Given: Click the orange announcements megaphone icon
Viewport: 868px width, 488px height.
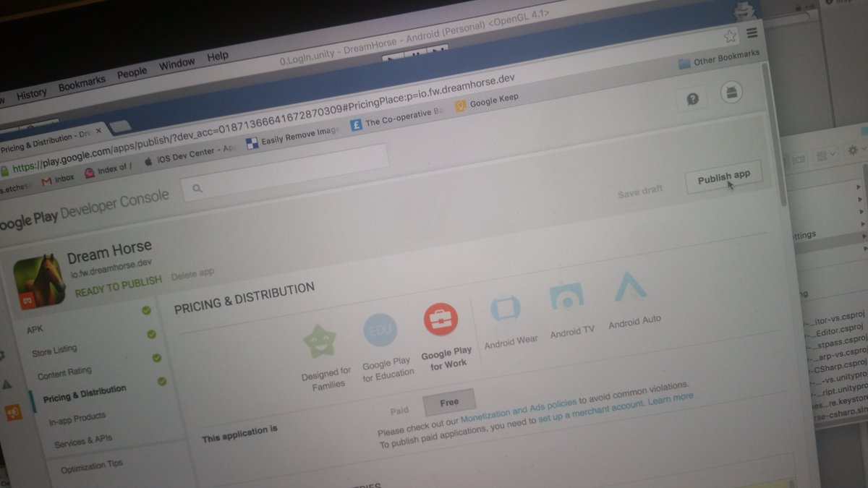Looking at the screenshot, I should point(13,413).
